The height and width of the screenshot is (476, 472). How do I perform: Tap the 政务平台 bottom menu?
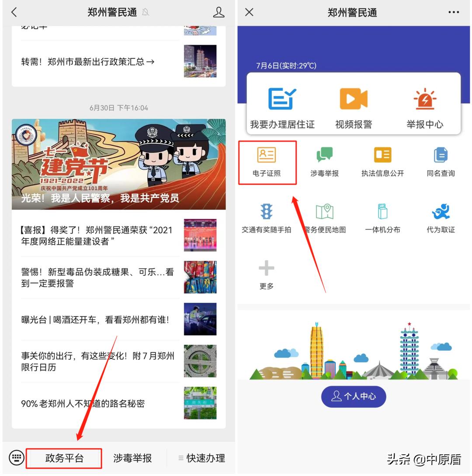coord(64,458)
